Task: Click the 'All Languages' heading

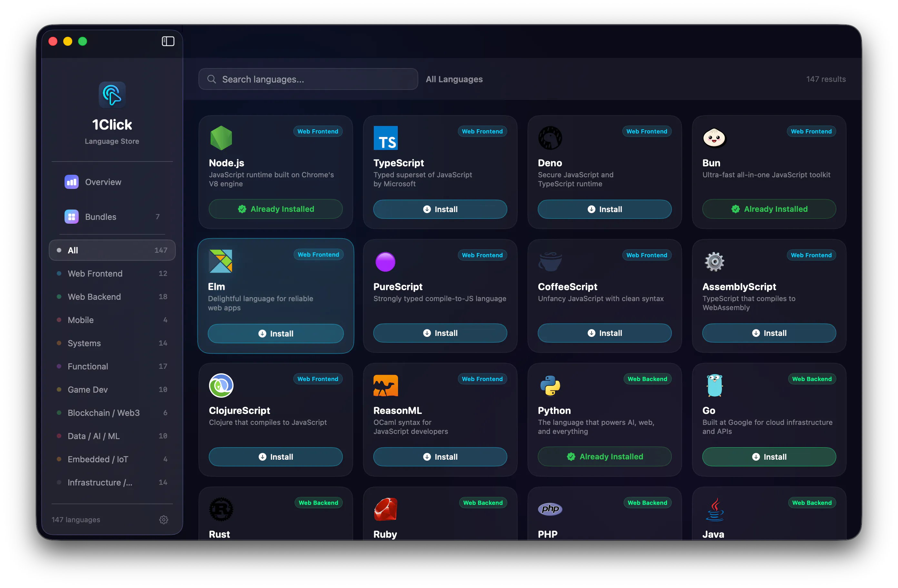Action: click(x=454, y=79)
